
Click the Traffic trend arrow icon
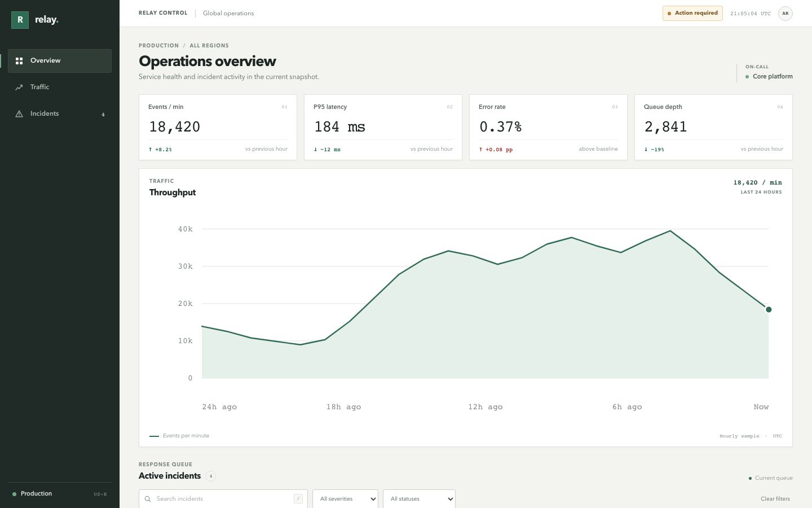tap(19, 87)
